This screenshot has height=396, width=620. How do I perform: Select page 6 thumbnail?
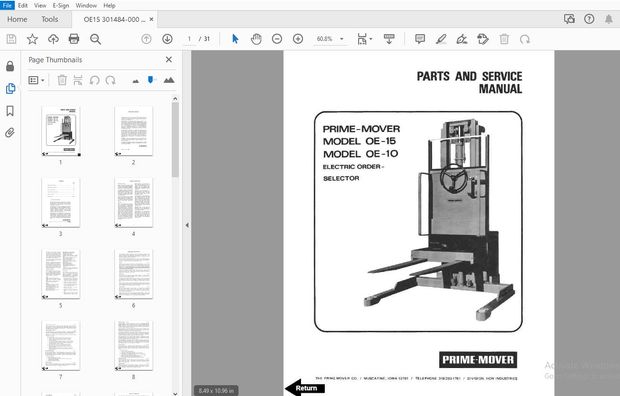pyautogui.click(x=134, y=274)
